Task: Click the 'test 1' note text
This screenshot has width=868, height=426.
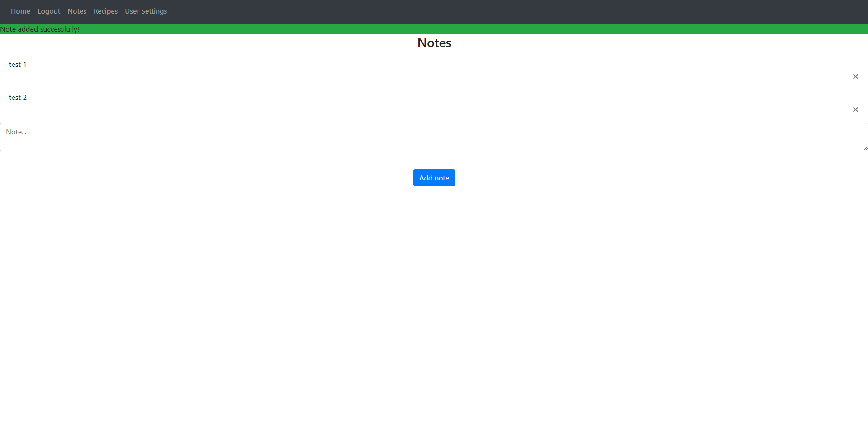Action: (x=18, y=65)
